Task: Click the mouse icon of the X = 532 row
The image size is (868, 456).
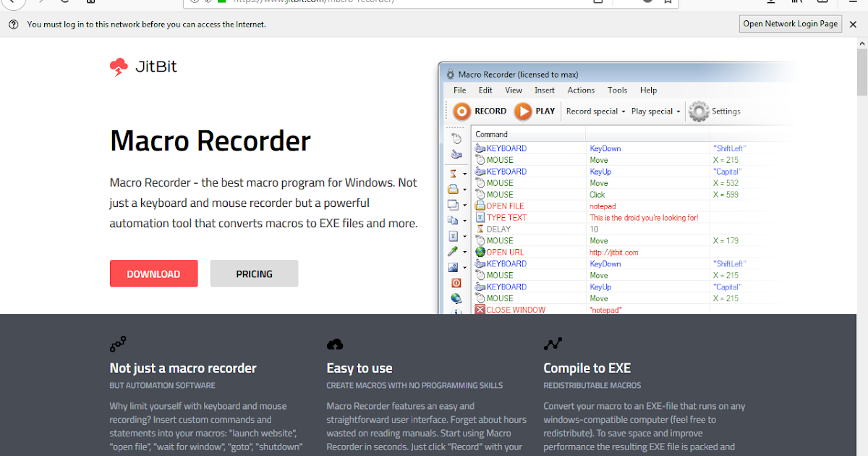Action: (480, 183)
